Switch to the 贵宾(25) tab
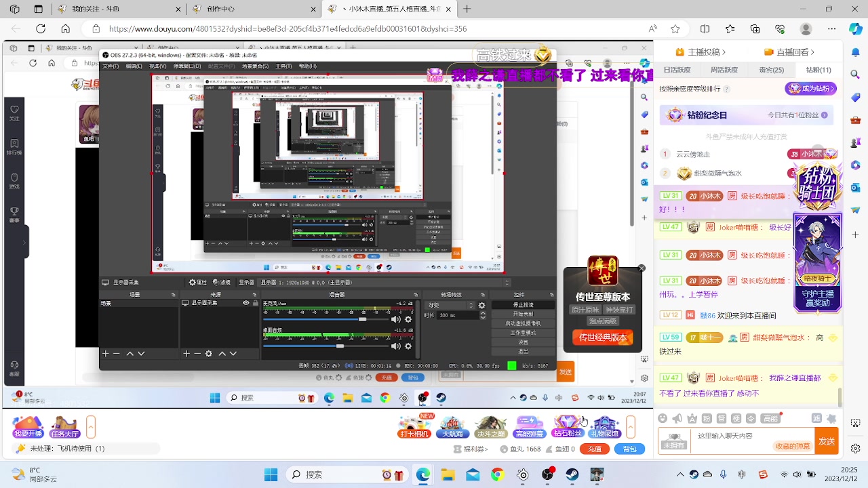 click(772, 70)
